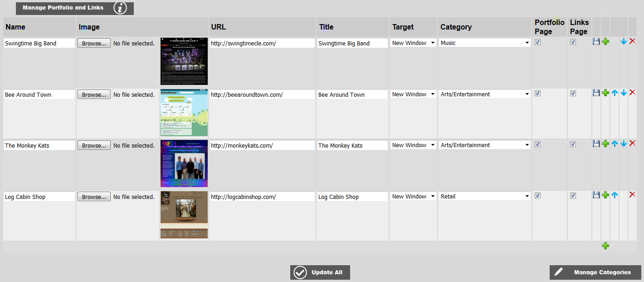Delete The Monkey Kats row
The width and height of the screenshot is (644, 282).
click(x=633, y=143)
